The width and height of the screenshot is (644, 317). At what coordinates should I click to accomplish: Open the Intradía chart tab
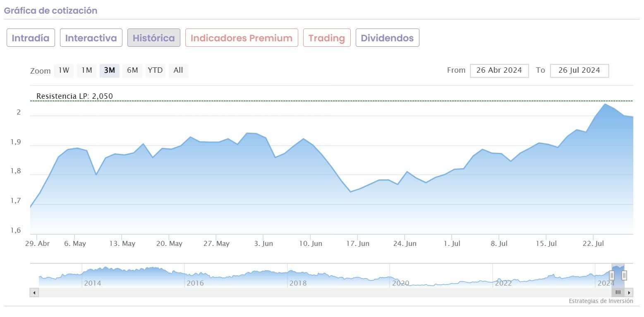[x=31, y=38]
